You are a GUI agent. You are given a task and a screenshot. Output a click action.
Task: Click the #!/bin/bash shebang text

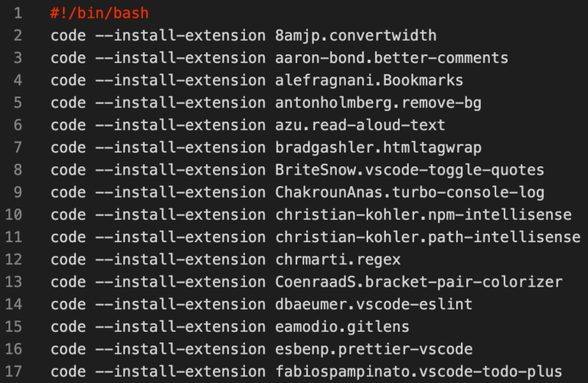(100, 13)
